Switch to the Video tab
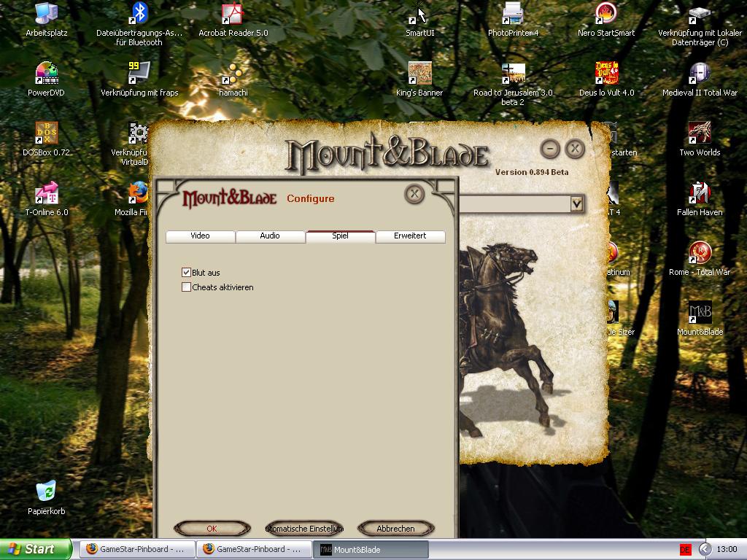Screen dimensions: 747x560 click(x=200, y=236)
